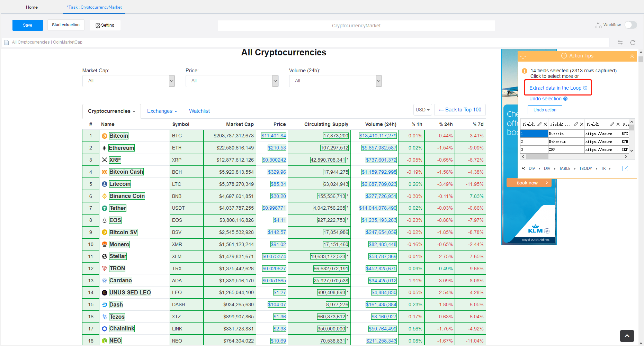This screenshot has height=346, width=644.
Task: Select the TR breadcrumb item
Action: pyautogui.click(x=603, y=169)
